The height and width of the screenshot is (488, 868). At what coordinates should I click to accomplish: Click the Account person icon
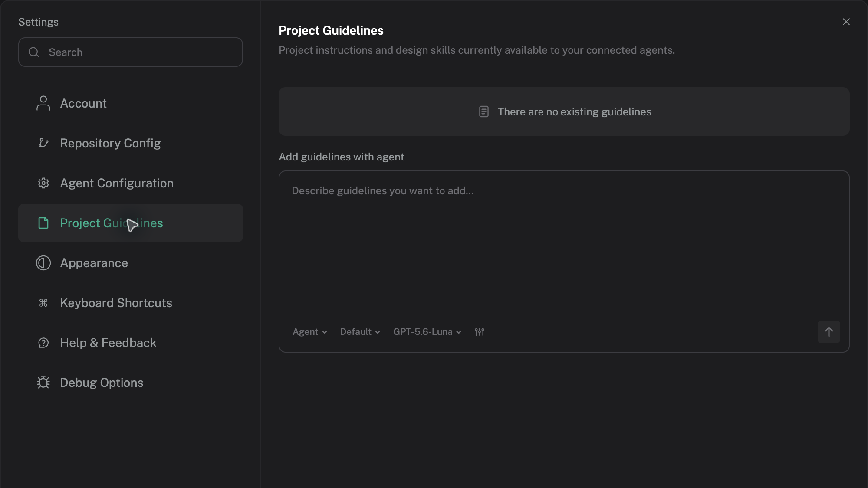click(x=43, y=103)
